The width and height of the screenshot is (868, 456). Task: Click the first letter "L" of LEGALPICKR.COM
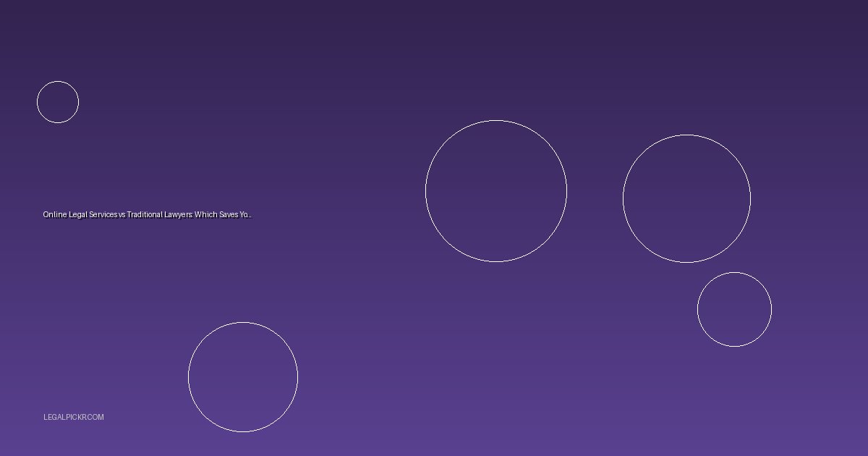coord(46,417)
